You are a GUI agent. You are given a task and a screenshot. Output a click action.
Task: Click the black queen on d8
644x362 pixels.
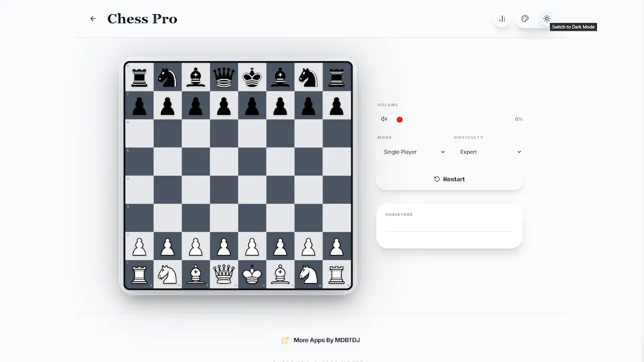(x=224, y=77)
